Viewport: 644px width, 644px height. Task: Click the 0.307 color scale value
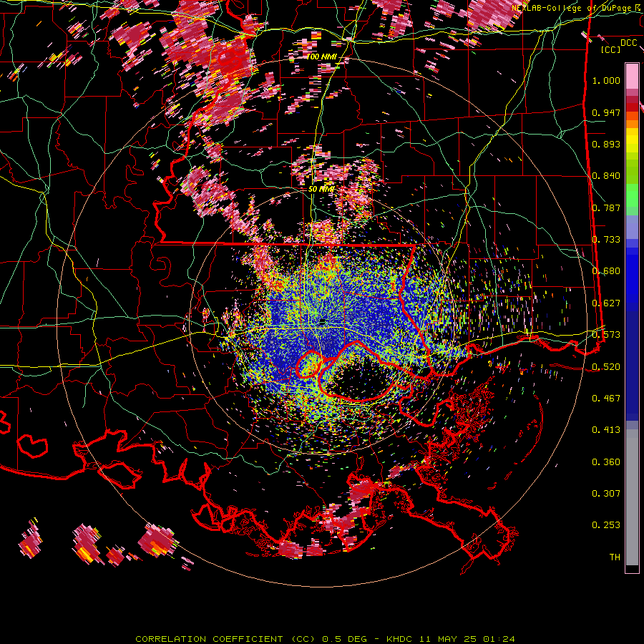[606, 493]
